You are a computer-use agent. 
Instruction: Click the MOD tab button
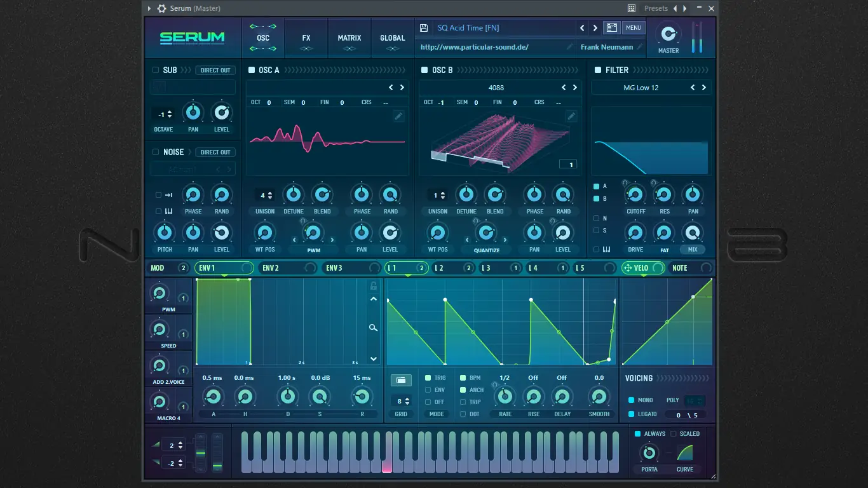click(168, 268)
